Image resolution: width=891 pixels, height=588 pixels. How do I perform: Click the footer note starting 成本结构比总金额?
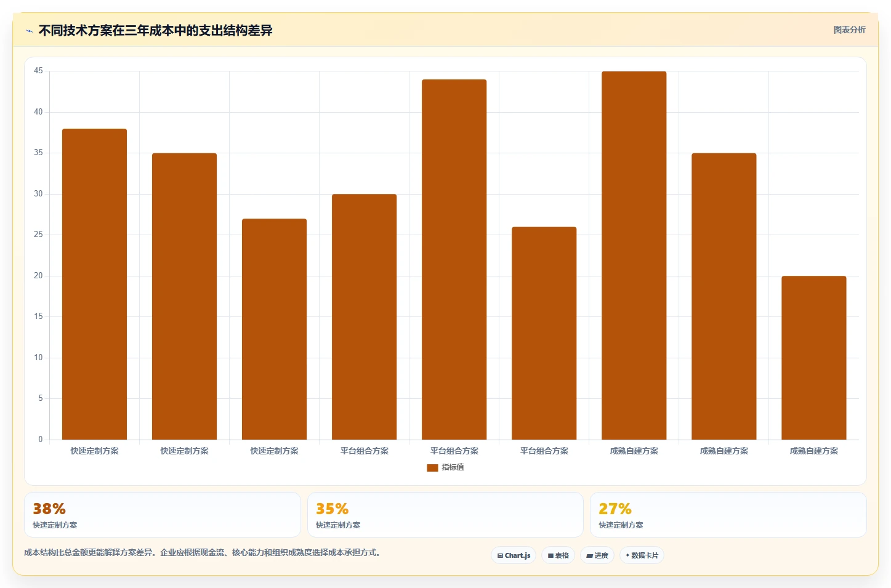204,552
